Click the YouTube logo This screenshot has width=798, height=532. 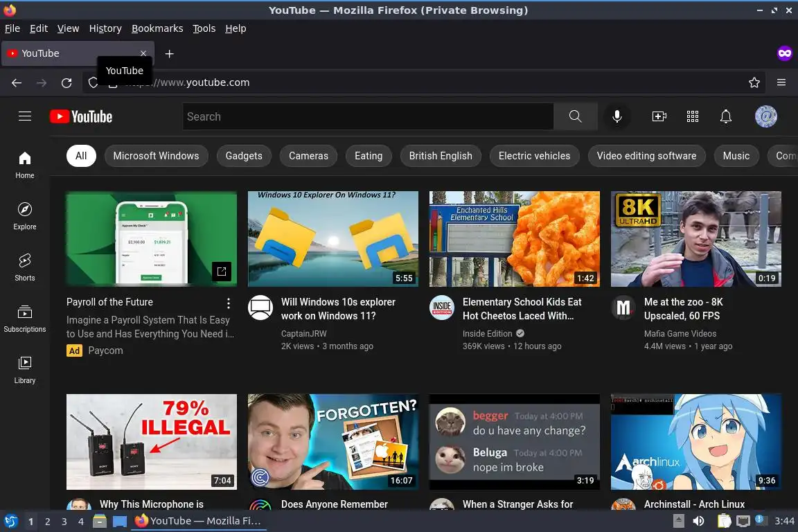[81, 116]
